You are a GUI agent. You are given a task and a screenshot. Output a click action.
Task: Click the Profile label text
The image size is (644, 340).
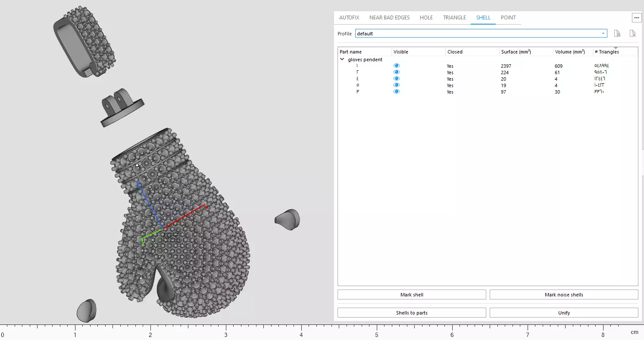[344, 34]
